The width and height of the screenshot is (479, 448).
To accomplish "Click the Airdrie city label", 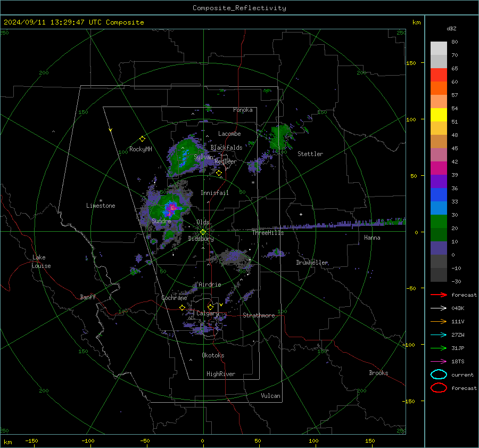I will click(x=210, y=284).
